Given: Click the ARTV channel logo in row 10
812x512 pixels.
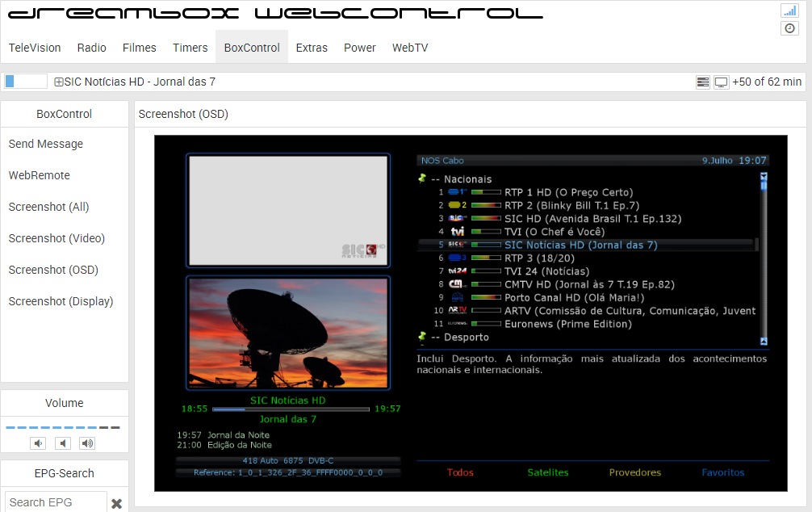Looking at the screenshot, I should [458, 310].
